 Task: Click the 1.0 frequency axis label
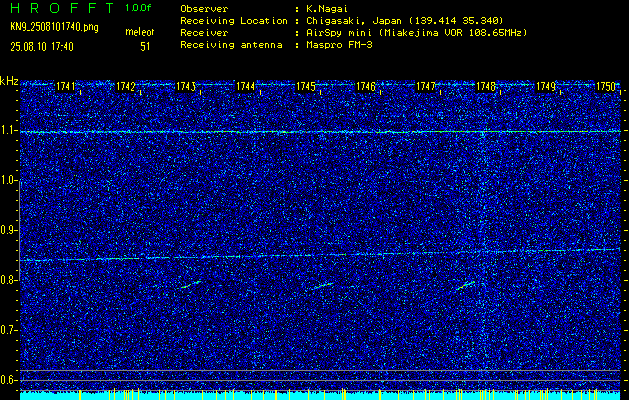(x=7, y=180)
